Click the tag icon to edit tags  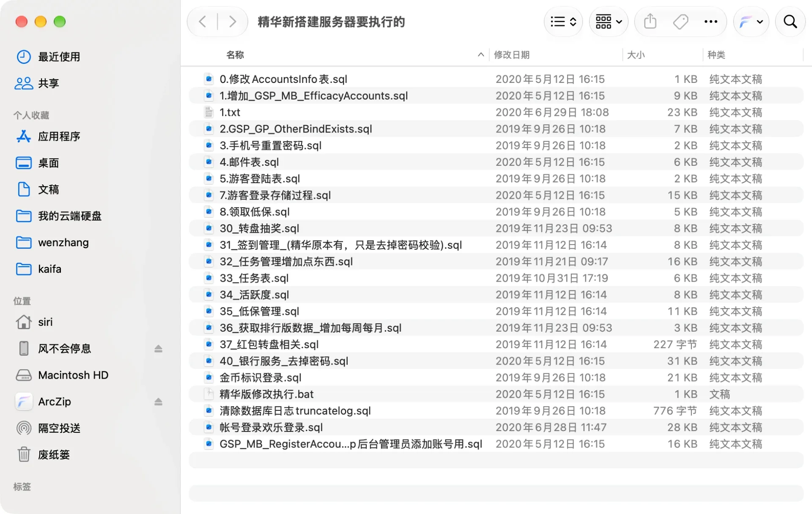point(680,22)
